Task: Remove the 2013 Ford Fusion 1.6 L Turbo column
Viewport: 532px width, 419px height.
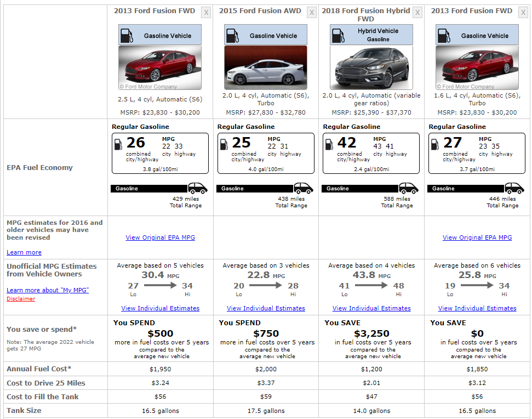Action: [x=523, y=13]
